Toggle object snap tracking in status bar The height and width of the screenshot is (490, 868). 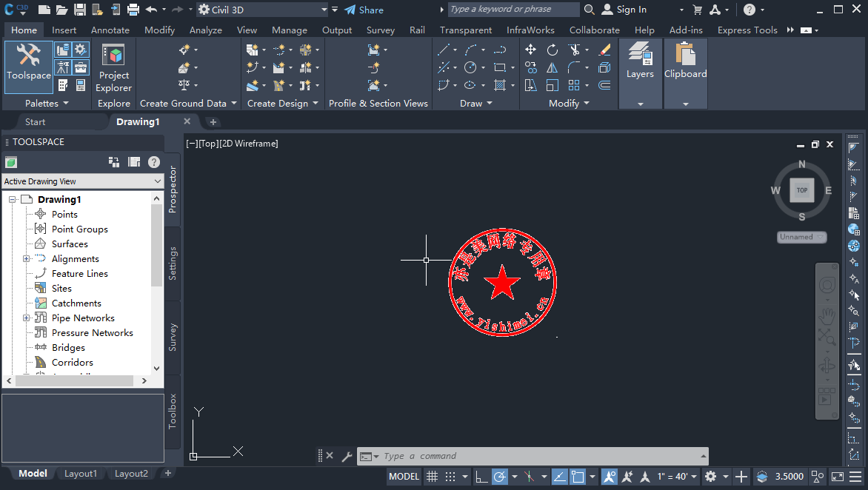(560, 477)
